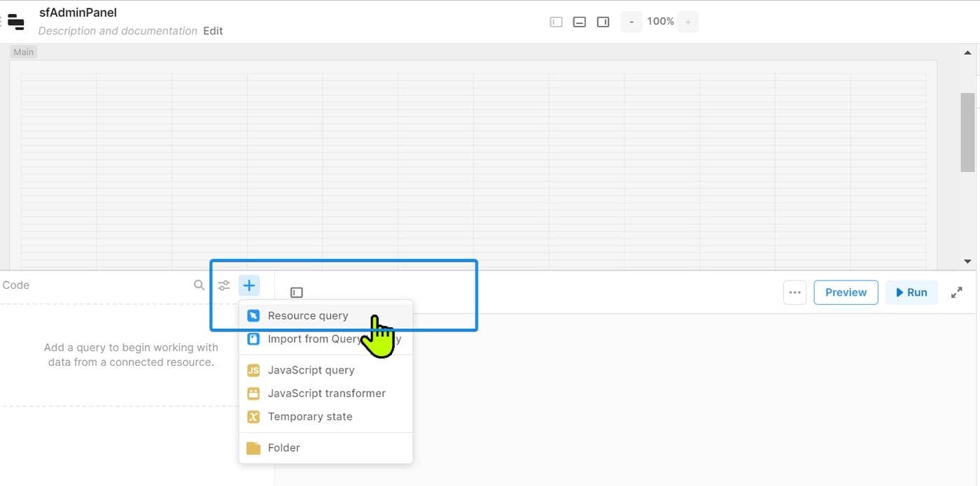Open the 100% zoom level dropdown
The image size is (980, 486).
coord(660,22)
